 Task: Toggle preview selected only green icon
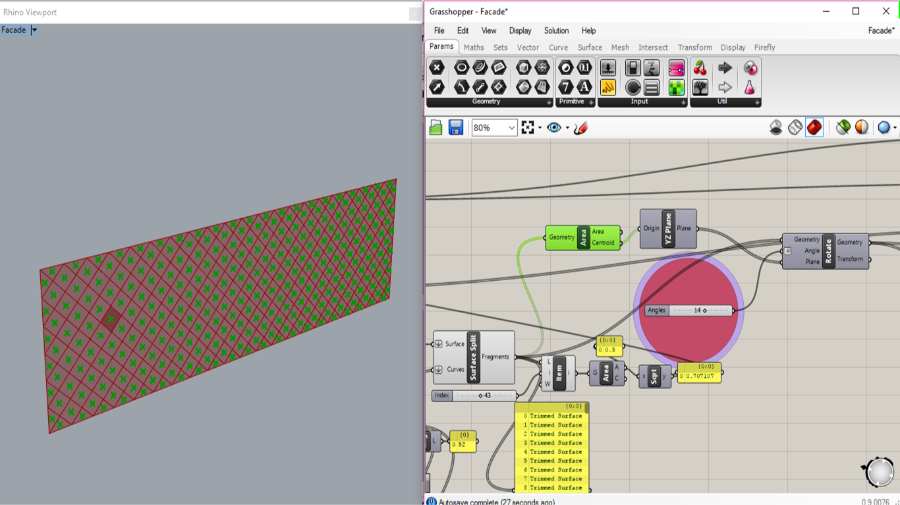[843, 127]
